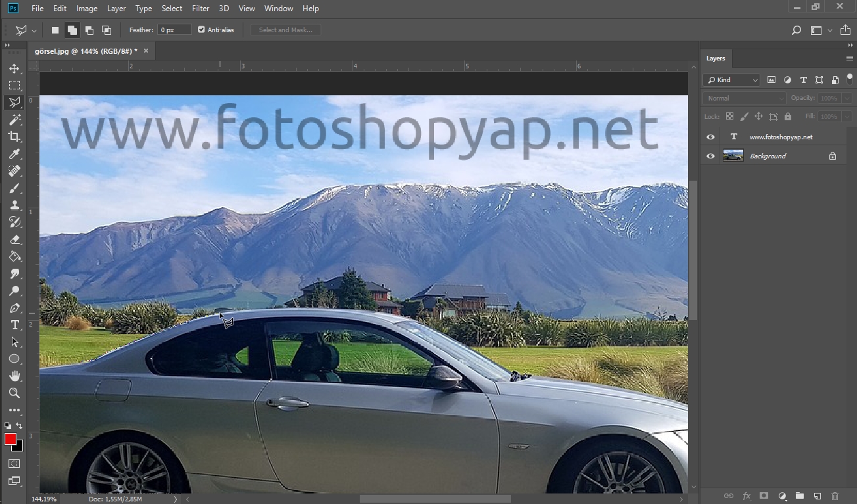Select the Hand tool
Screen dimensions: 857x504
point(14,376)
